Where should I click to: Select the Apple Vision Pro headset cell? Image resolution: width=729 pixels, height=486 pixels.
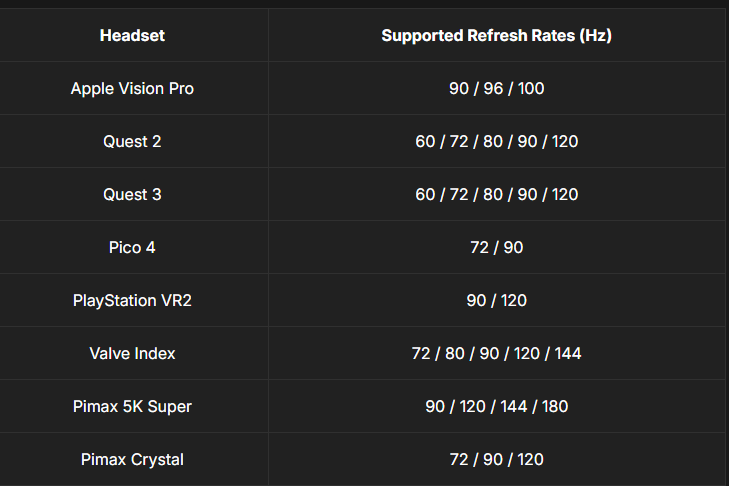pyautogui.click(x=132, y=89)
